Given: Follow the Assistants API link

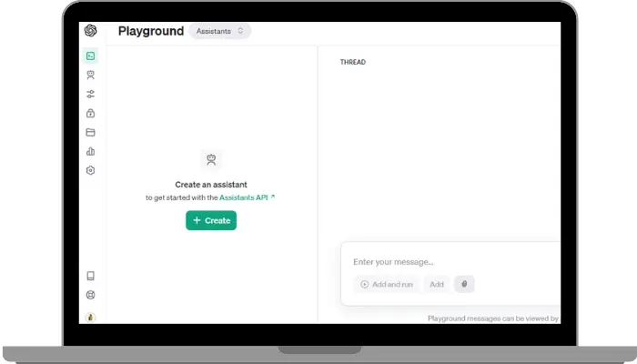Looking at the screenshot, I should [x=247, y=197].
